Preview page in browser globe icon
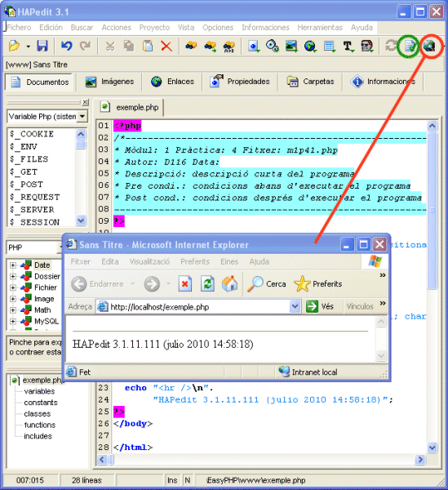Image resolution: width=448 pixels, height=490 pixels. pos(429,47)
